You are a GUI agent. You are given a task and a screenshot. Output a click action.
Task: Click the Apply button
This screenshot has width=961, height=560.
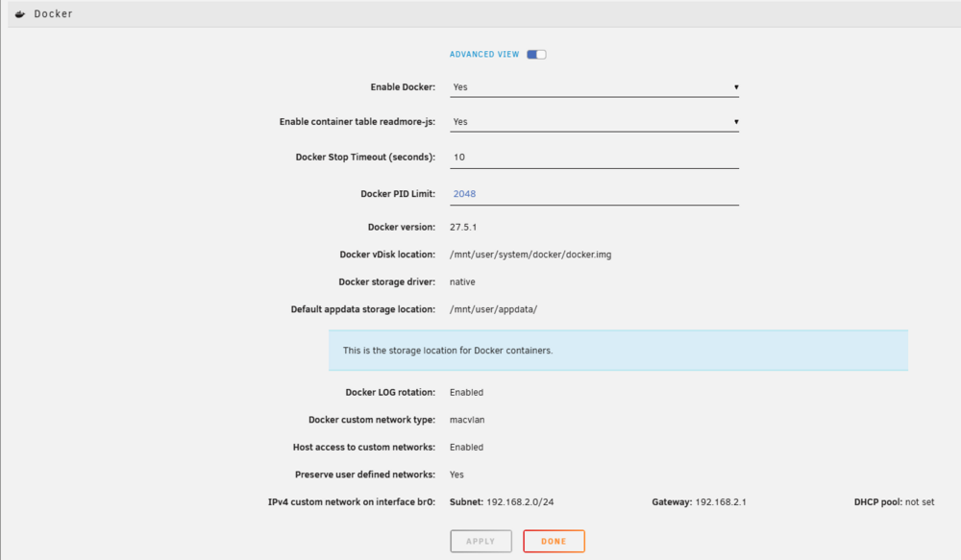tap(480, 541)
